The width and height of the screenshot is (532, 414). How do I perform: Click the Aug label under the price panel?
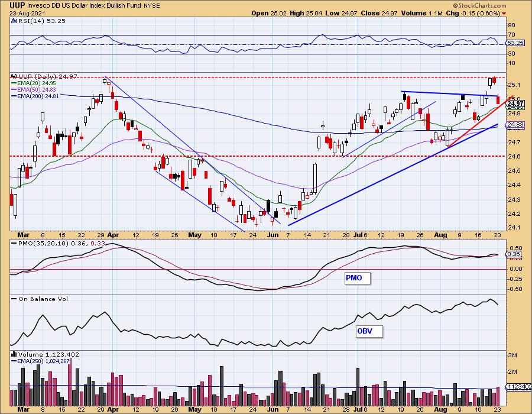(x=441, y=235)
